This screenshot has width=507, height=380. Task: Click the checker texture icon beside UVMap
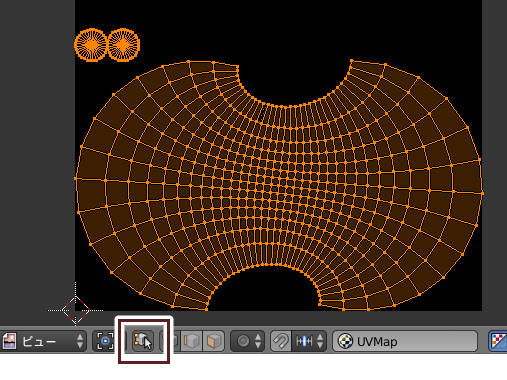point(345,341)
